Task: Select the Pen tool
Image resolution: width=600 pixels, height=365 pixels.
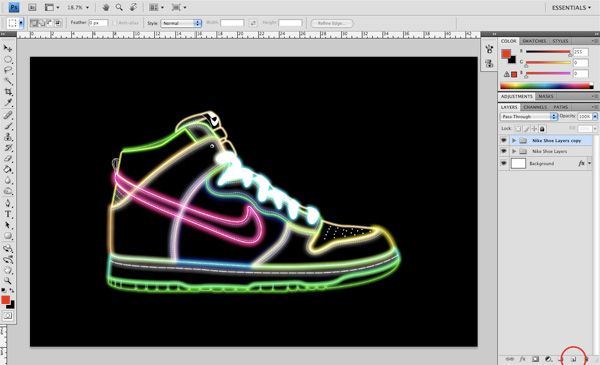Action: coord(8,203)
